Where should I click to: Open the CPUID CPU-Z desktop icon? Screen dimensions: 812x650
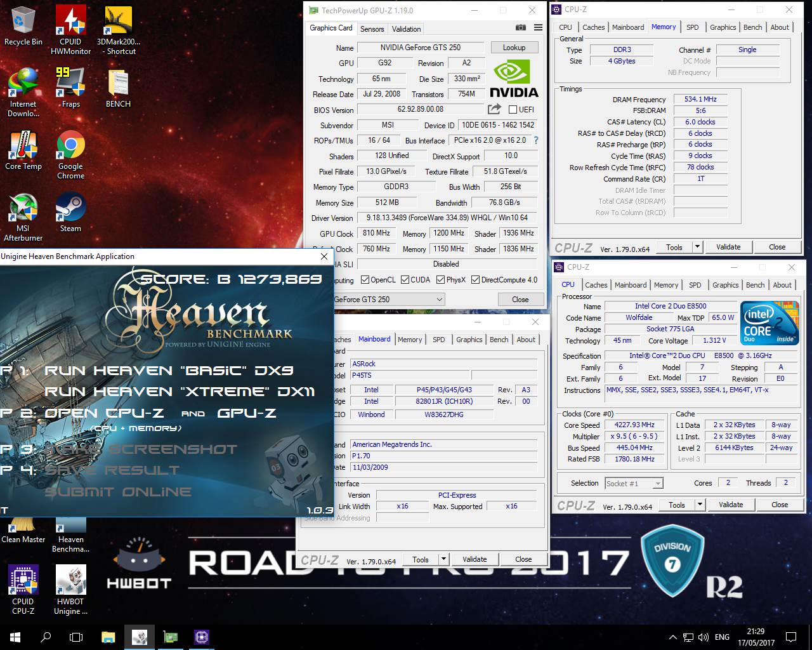[x=23, y=590]
